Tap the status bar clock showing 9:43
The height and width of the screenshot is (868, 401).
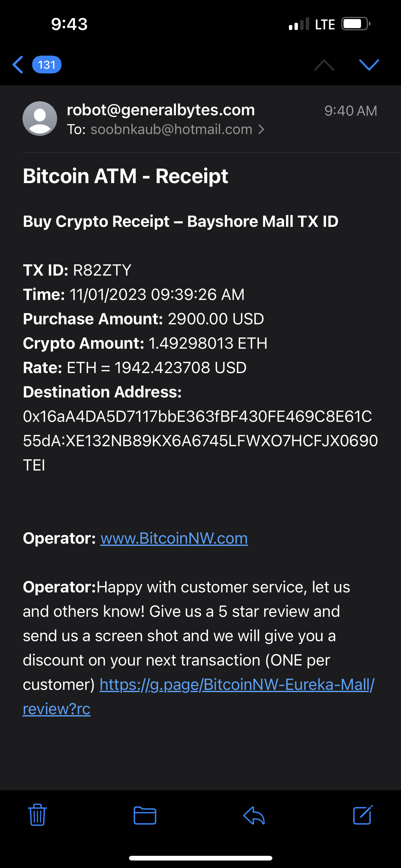[x=69, y=24]
